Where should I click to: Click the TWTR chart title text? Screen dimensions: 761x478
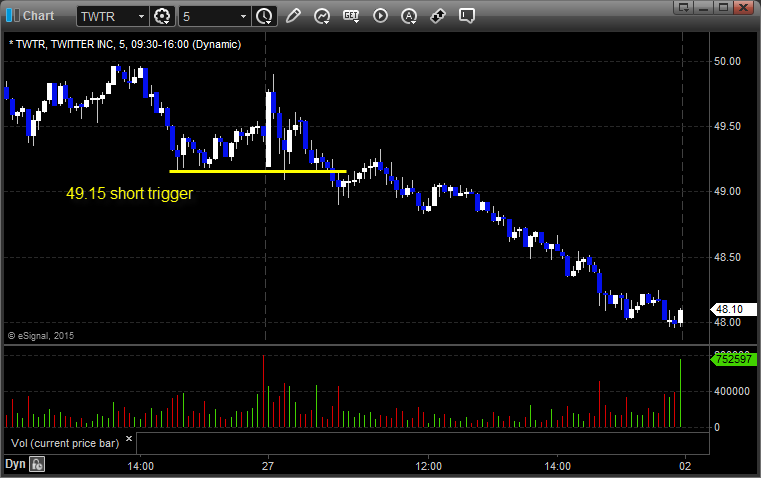click(x=125, y=44)
